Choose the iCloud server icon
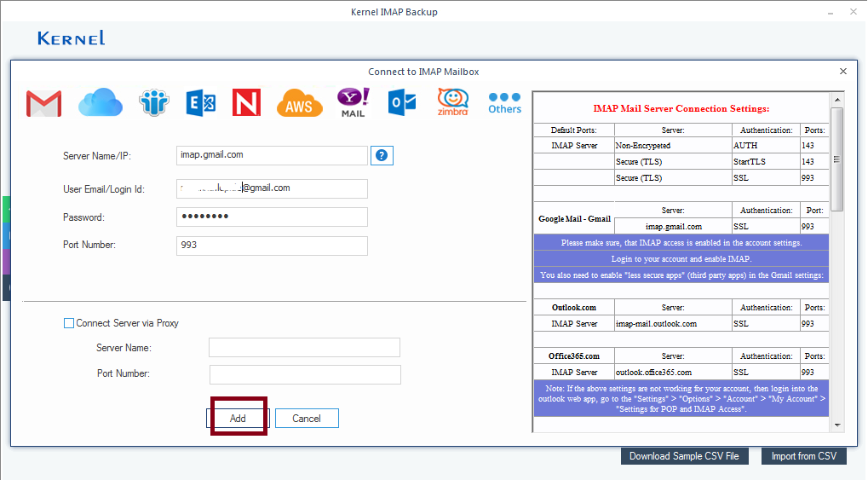 tap(101, 102)
